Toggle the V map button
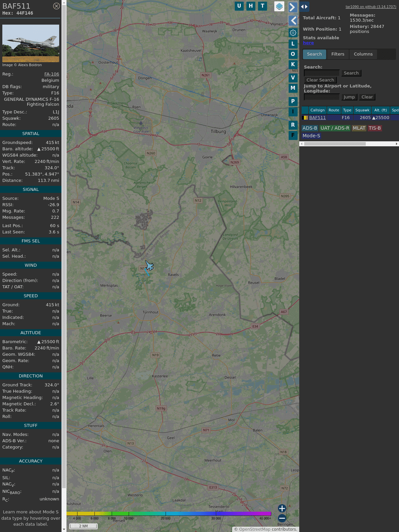The height and width of the screenshot is (532, 399). [293, 77]
